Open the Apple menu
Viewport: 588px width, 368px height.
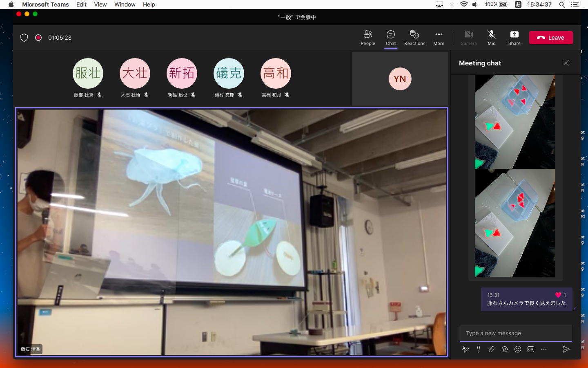click(x=11, y=4)
